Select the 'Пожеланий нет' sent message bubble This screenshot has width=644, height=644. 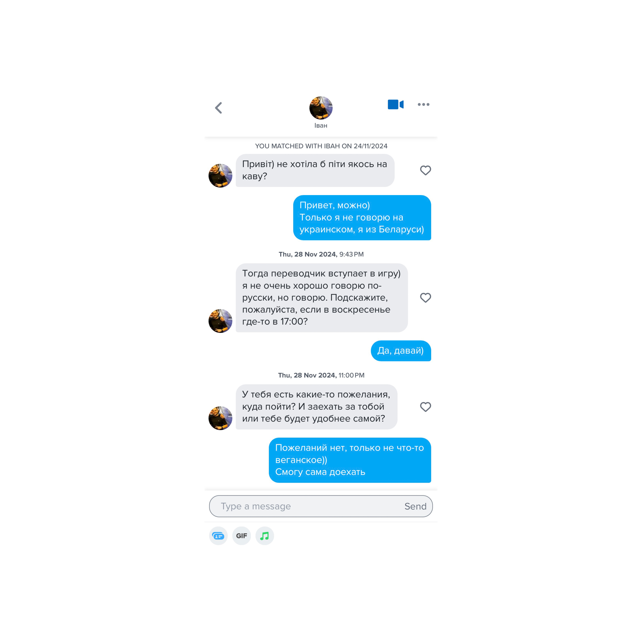tap(350, 460)
